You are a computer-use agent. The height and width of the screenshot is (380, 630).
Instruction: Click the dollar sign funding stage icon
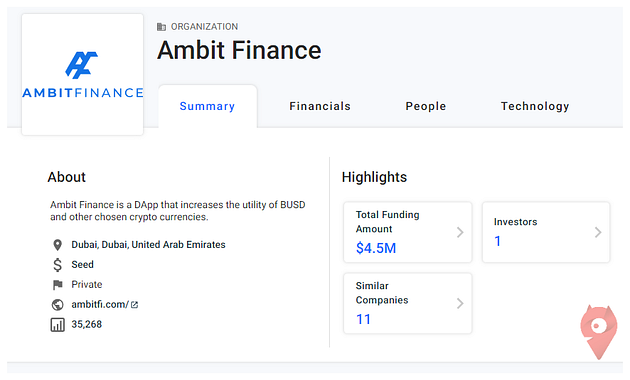click(57, 265)
